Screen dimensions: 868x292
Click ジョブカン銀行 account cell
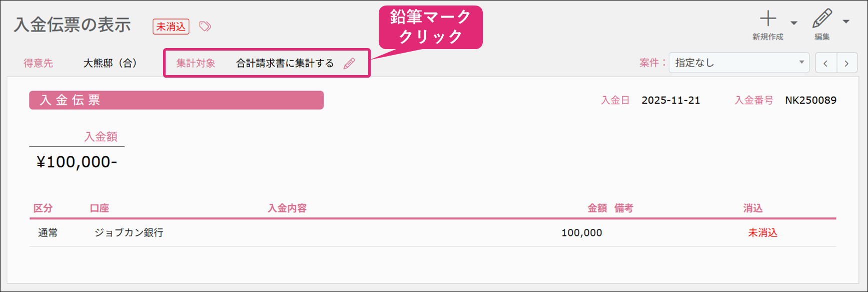click(x=129, y=233)
